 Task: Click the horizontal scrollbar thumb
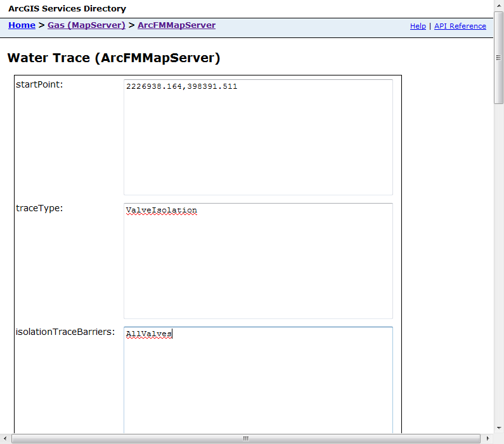coord(246,438)
